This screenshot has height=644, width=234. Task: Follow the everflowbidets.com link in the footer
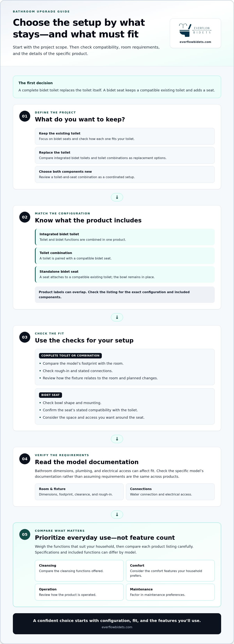[117, 627]
